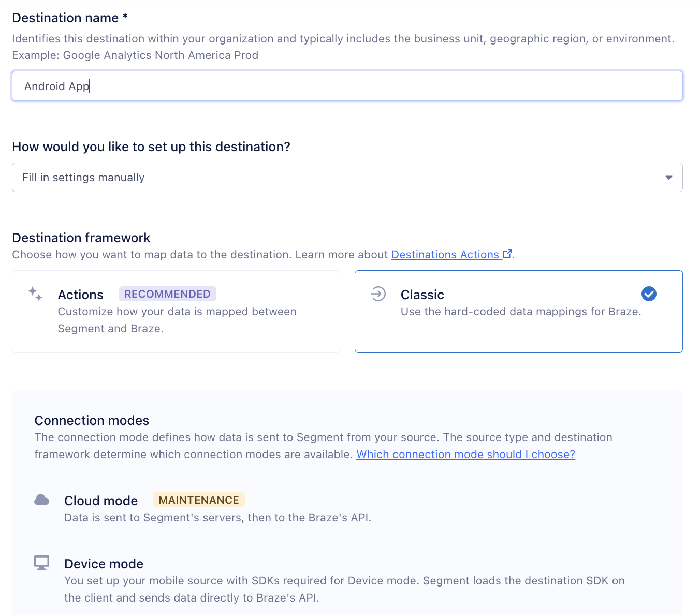
Task: Open the Destinations Actions link
Action: 445,255
